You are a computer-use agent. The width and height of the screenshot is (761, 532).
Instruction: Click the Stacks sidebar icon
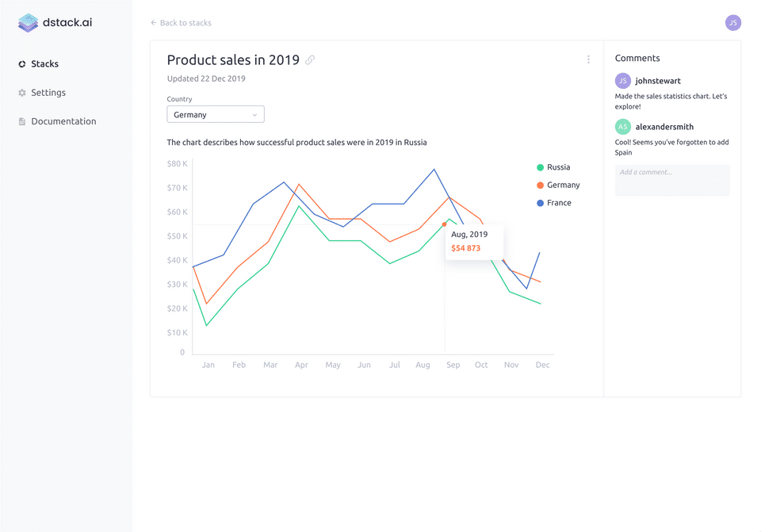(22, 64)
